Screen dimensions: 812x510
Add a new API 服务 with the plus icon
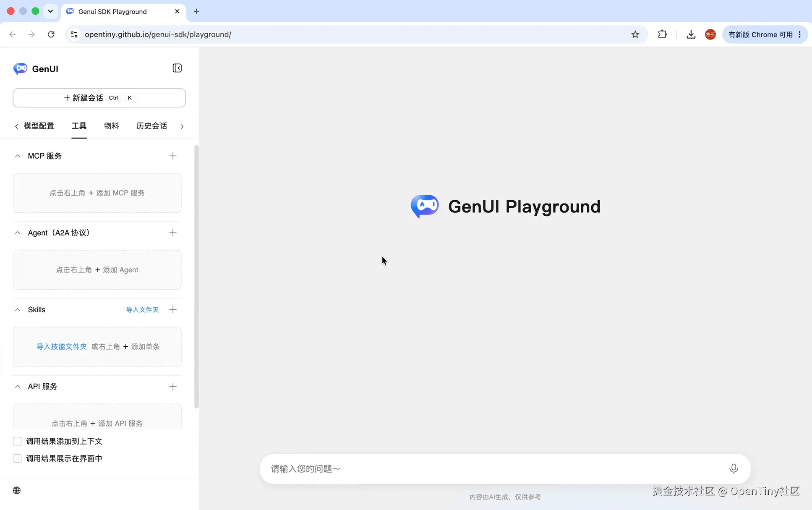[x=173, y=387]
